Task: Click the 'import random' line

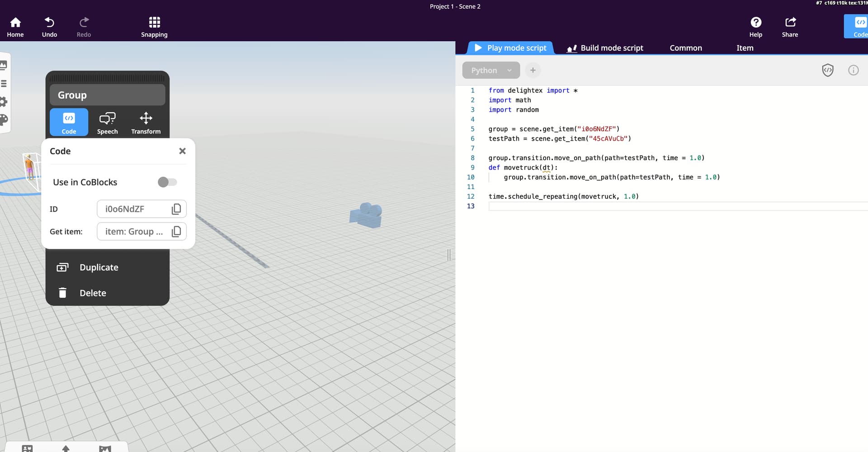Action: [x=514, y=110]
